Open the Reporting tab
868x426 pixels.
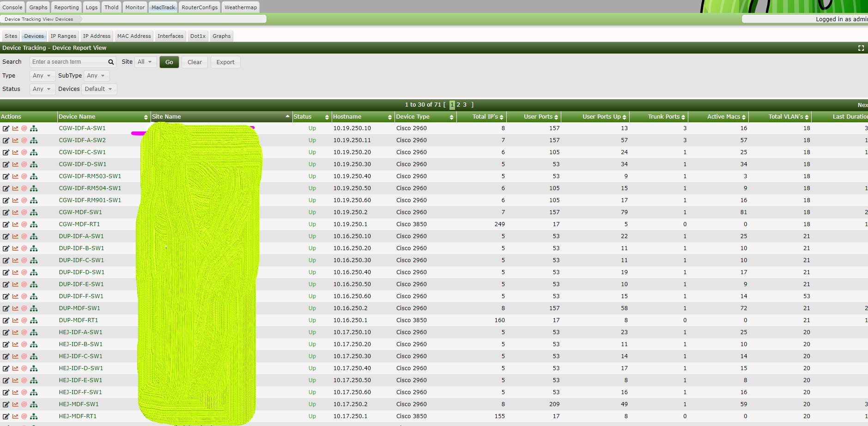(x=67, y=7)
